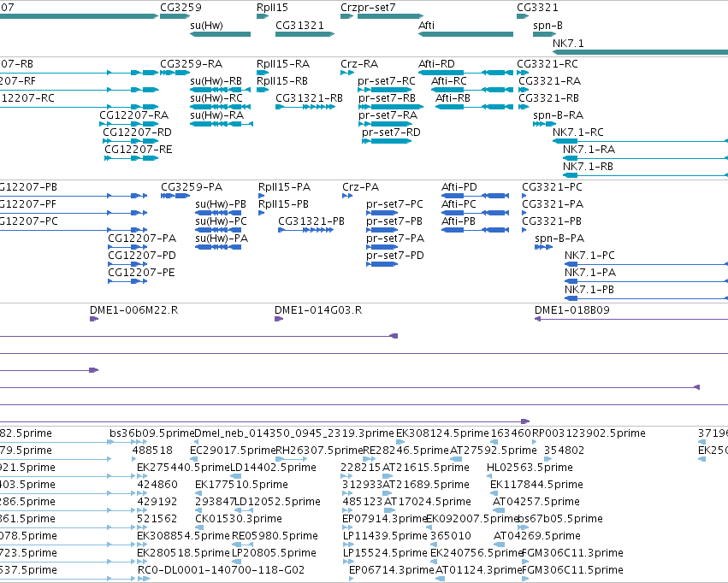Image resolution: width=728 pixels, height=583 pixels.
Task: Select the CG3321-RC transcript label
Action: tap(547, 64)
